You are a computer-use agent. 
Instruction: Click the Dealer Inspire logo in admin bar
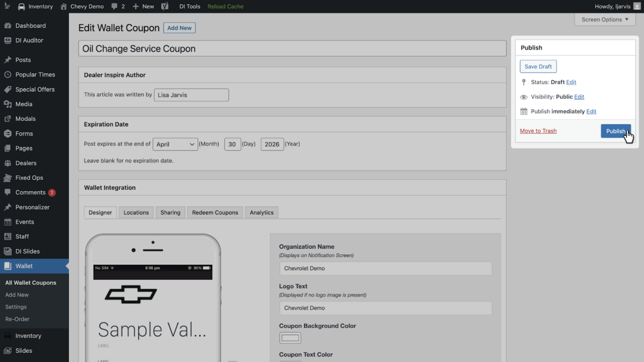click(x=7, y=6)
